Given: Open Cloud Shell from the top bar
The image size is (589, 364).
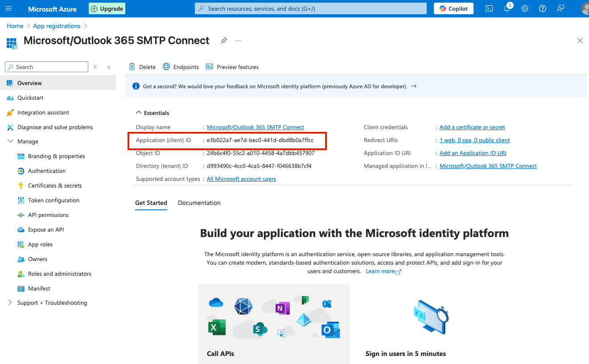Looking at the screenshot, I should (x=489, y=8).
